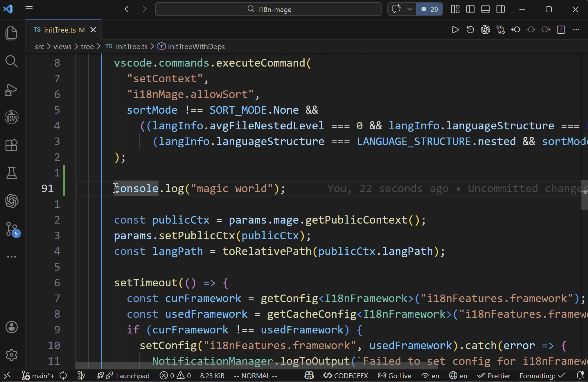
Task: Toggle the bottom panel visibility
Action: pyautogui.click(x=485, y=9)
